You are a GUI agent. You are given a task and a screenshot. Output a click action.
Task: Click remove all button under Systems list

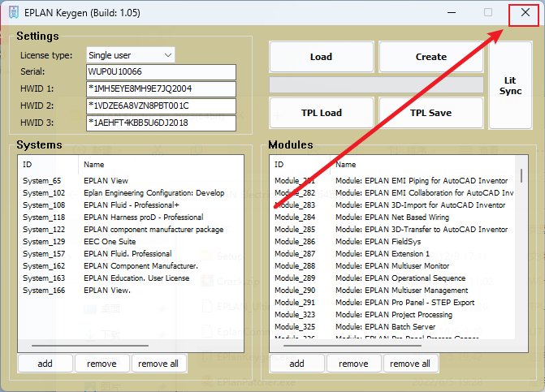[x=158, y=364]
